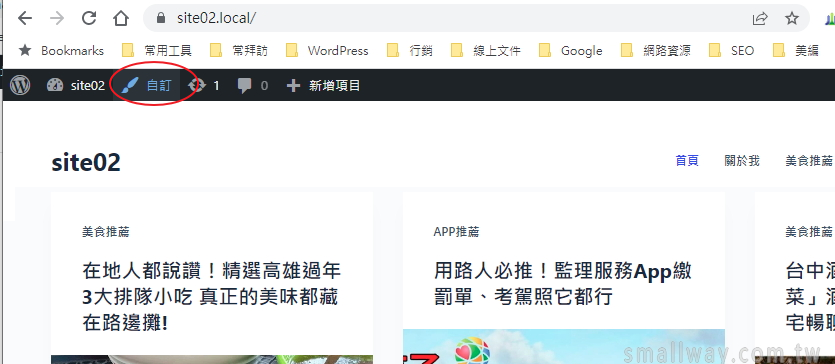This screenshot has height=364, width=835.
Task: Open the 行銷 bookmark folder
Action: click(x=410, y=51)
